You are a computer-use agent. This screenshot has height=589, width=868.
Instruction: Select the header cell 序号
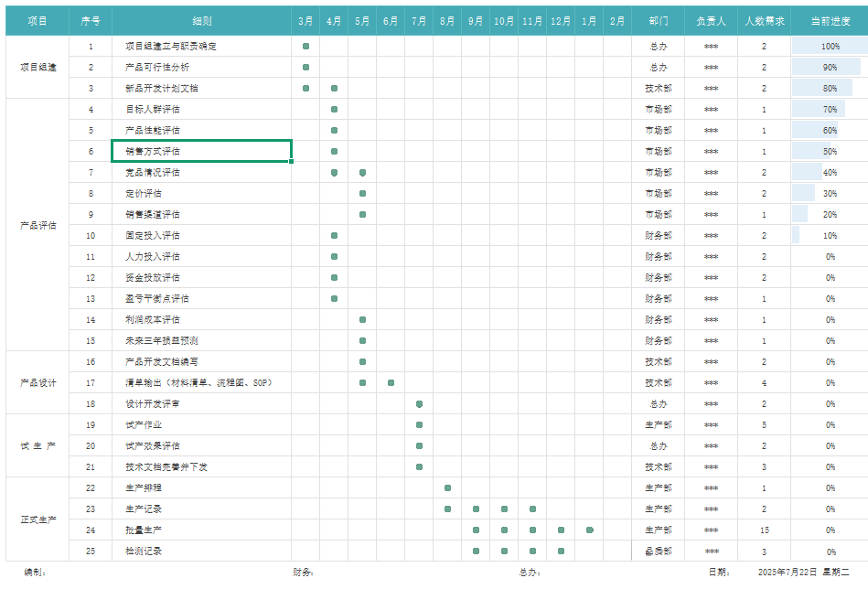pos(91,21)
